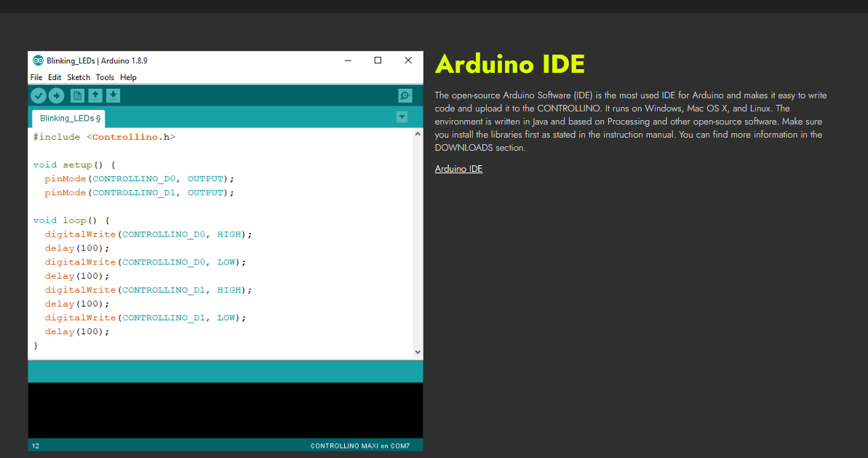Expand the tab options dropdown arrow
The image size is (868, 458).
pos(402,117)
